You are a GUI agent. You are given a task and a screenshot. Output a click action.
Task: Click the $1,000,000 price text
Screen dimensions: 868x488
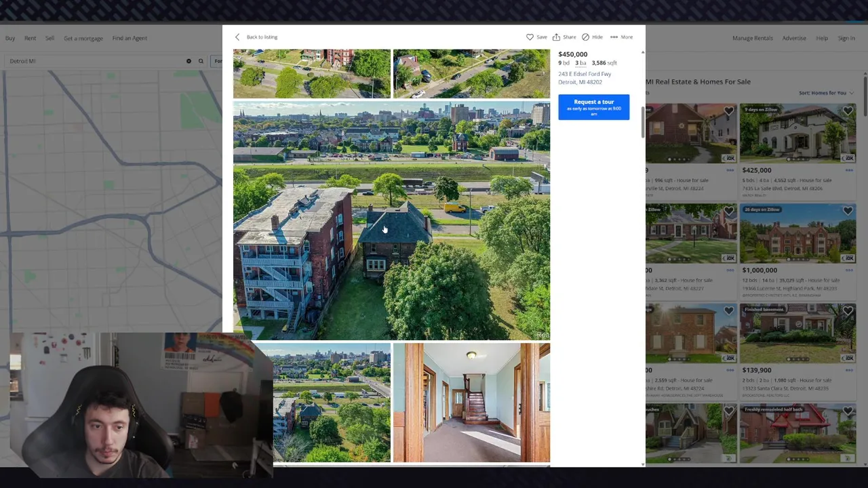(x=759, y=270)
